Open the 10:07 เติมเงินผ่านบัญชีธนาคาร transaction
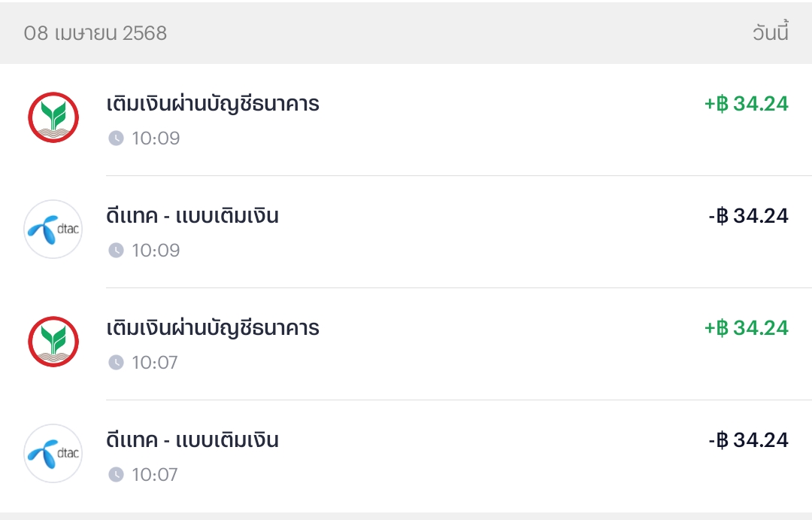Viewport: 812px width, 520px height. click(406, 344)
